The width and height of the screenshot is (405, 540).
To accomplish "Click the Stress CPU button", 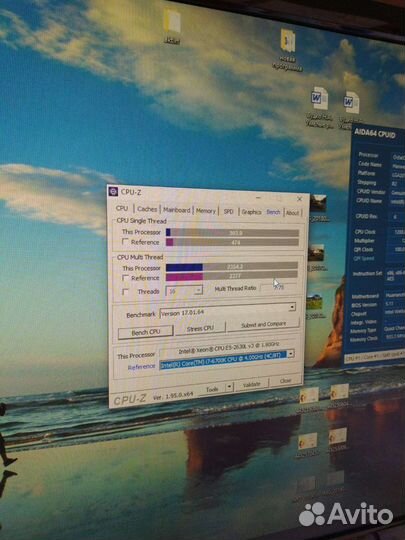I will click(x=200, y=329).
